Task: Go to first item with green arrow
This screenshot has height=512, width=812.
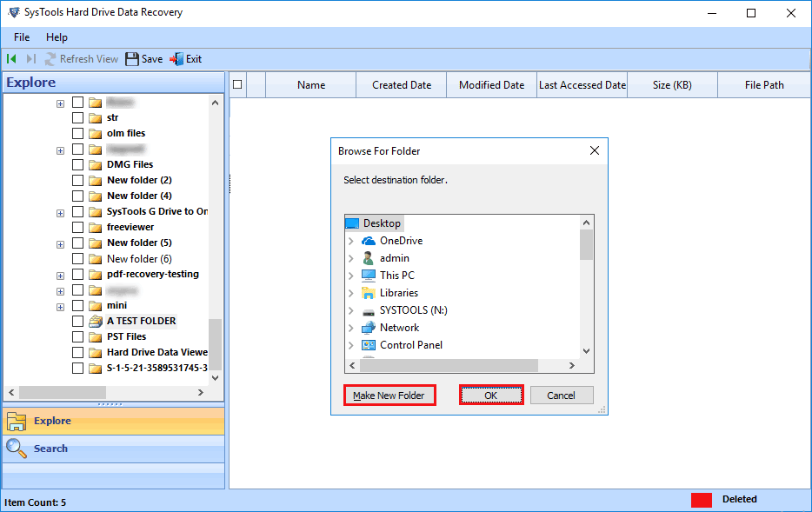Action: (11, 59)
